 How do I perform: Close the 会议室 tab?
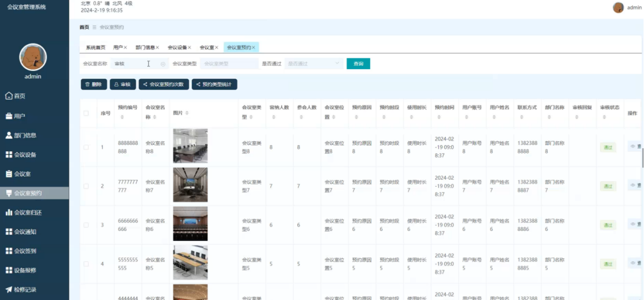click(217, 48)
